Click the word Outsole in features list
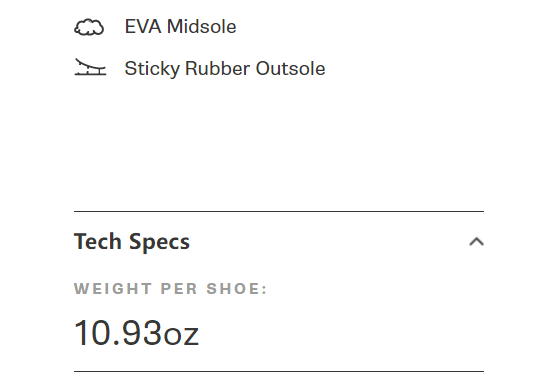 290,68
